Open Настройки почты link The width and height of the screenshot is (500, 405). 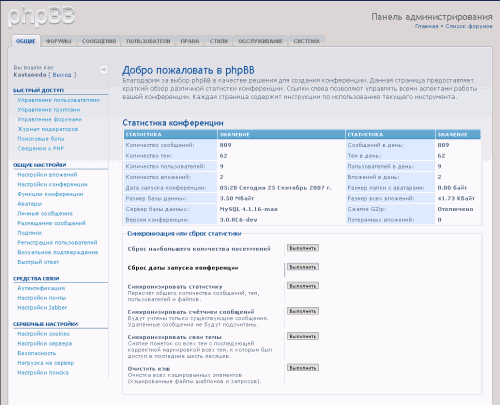(x=42, y=298)
